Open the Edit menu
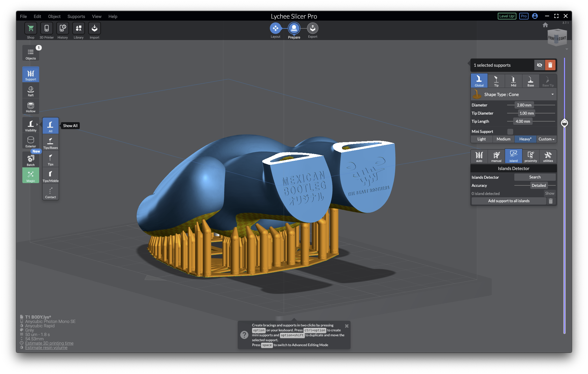This screenshot has width=588, height=374. point(37,17)
